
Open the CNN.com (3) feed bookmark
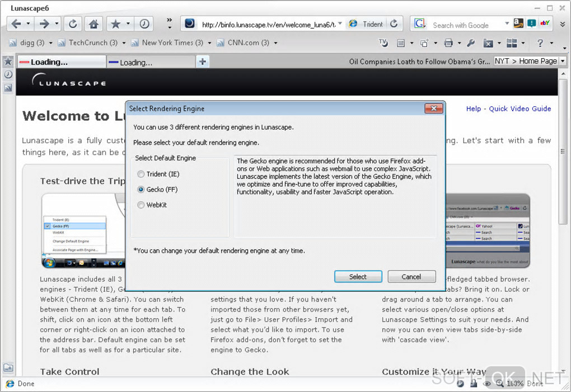click(x=243, y=43)
